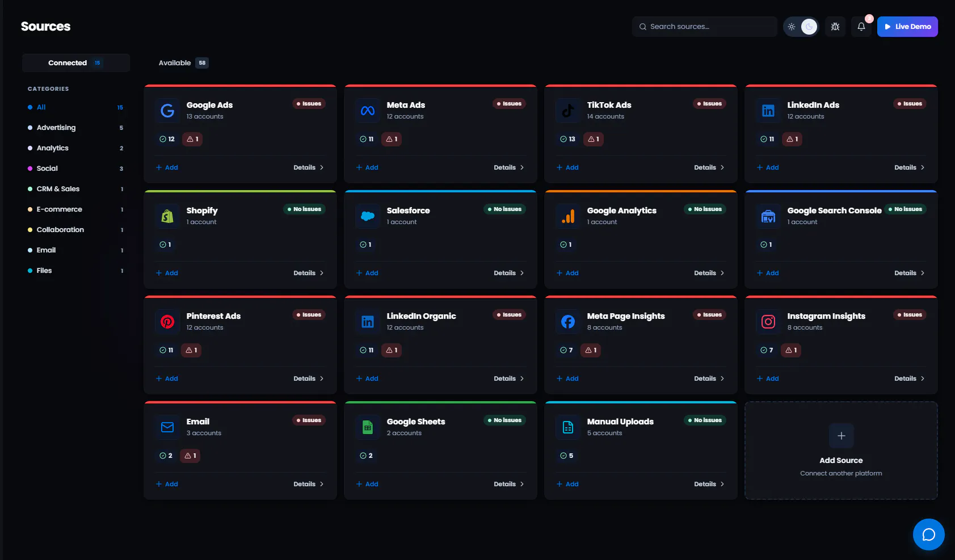955x560 pixels.
Task: Click the healthy accounts count on Shopify card
Action: (x=165, y=245)
